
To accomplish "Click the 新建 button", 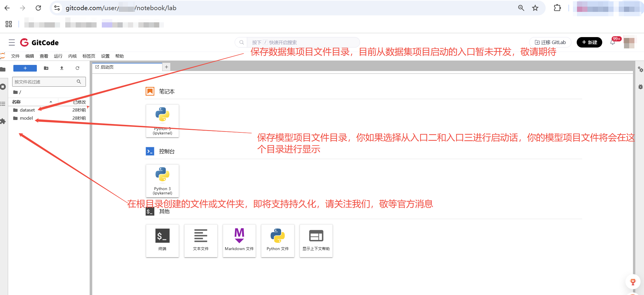I will click(589, 43).
